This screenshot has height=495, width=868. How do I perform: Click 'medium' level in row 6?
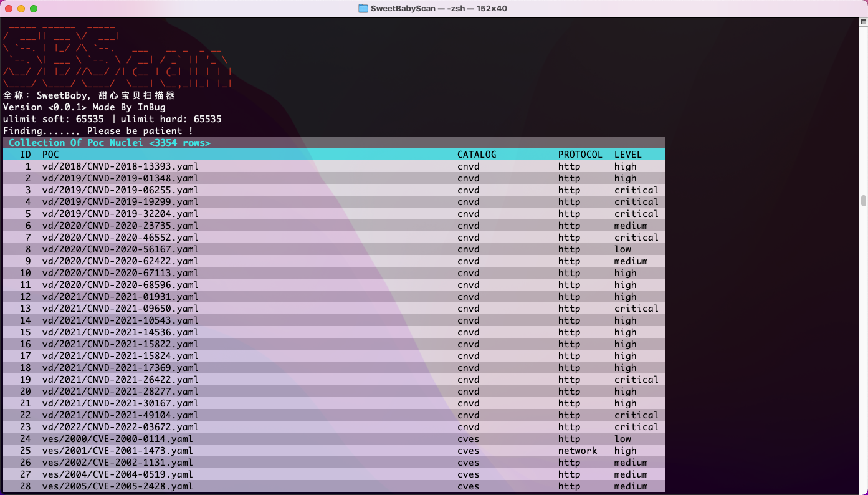(631, 226)
